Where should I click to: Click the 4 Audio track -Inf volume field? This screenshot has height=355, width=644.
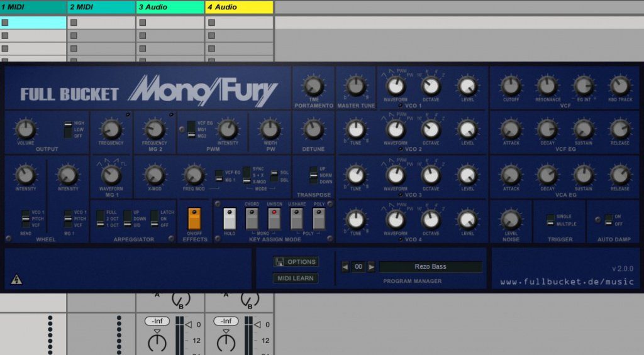226,321
